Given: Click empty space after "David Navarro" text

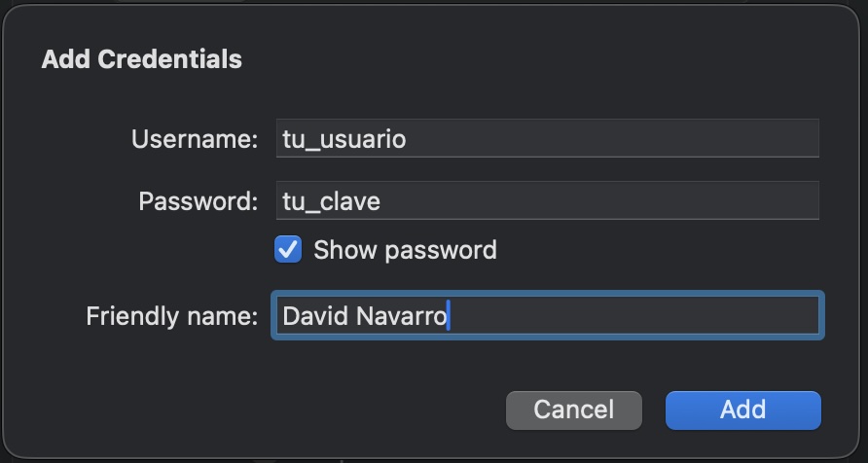Looking at the screenshot, I should pyautogui.click(x=633, y=316).
